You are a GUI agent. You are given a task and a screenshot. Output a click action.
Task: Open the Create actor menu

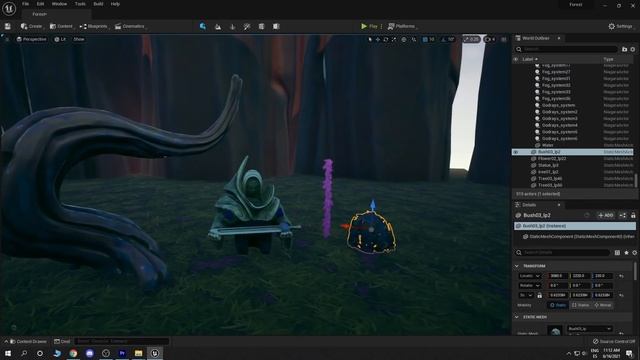(31, 26)
